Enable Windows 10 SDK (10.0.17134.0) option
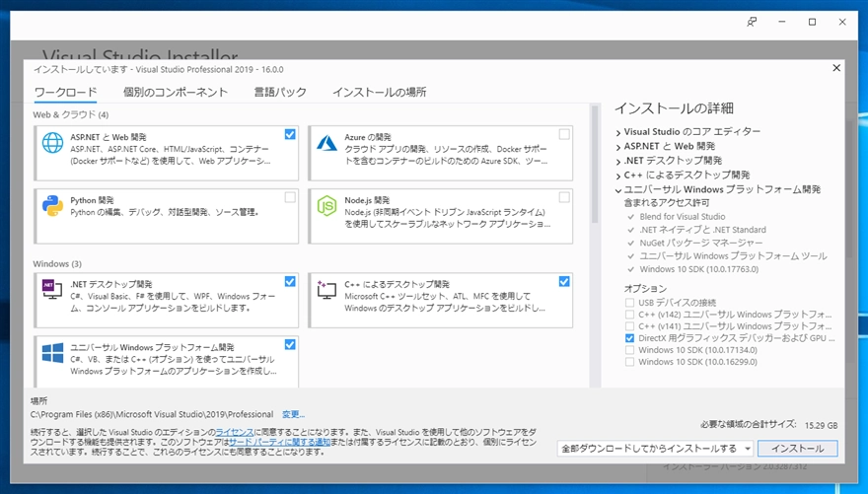 (x=629, y=350)
